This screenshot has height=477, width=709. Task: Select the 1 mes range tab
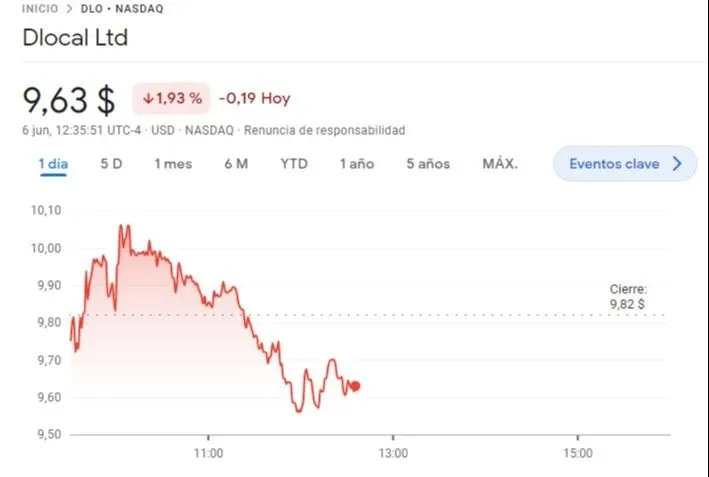[x=172, y=164]
